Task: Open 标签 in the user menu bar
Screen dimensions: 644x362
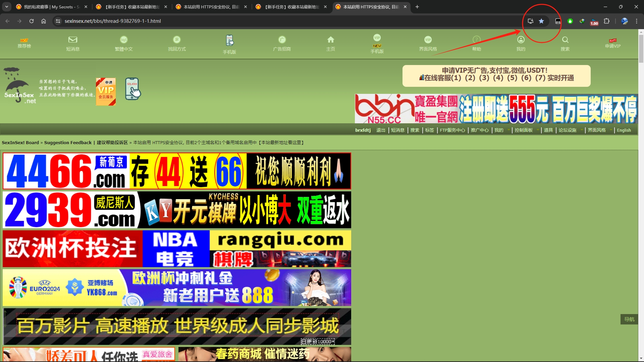Action: (430, 130)
